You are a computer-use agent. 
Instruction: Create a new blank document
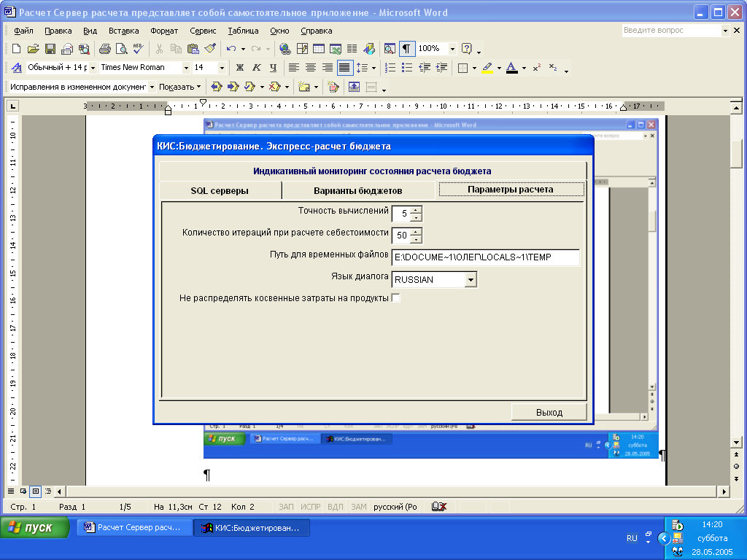(16, 49)
